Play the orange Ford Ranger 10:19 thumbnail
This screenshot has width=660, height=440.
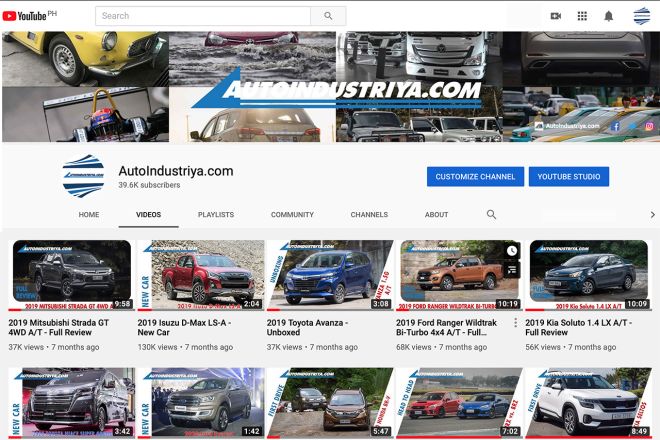459,275
